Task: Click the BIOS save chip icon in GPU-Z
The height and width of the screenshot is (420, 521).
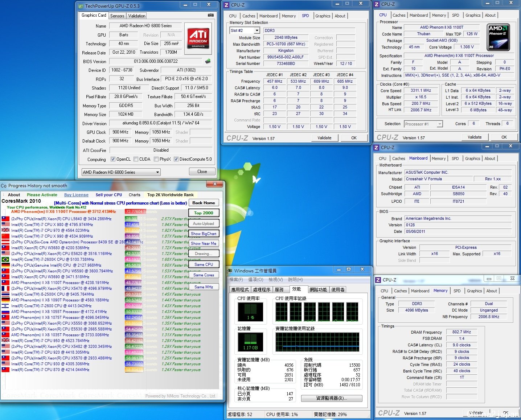Action: coord(208,61)
